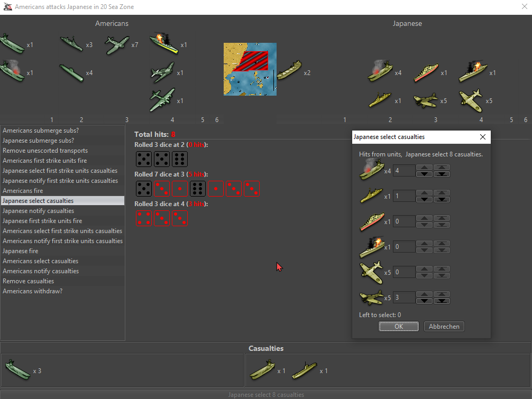Select 'Japanese select first strike units casualties'
The width and height of the screenshot is (532, 399).
[63, 171]
